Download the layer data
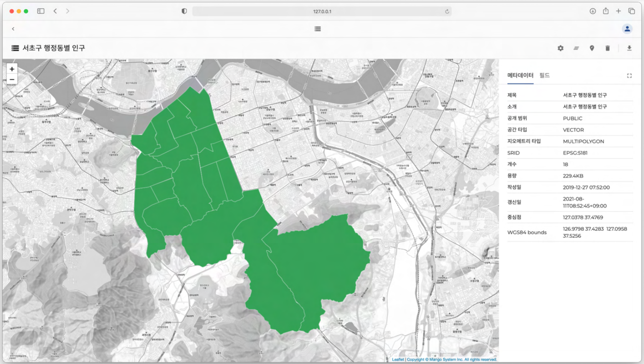Screen dimensions: 644x364 tap(629, 48)
